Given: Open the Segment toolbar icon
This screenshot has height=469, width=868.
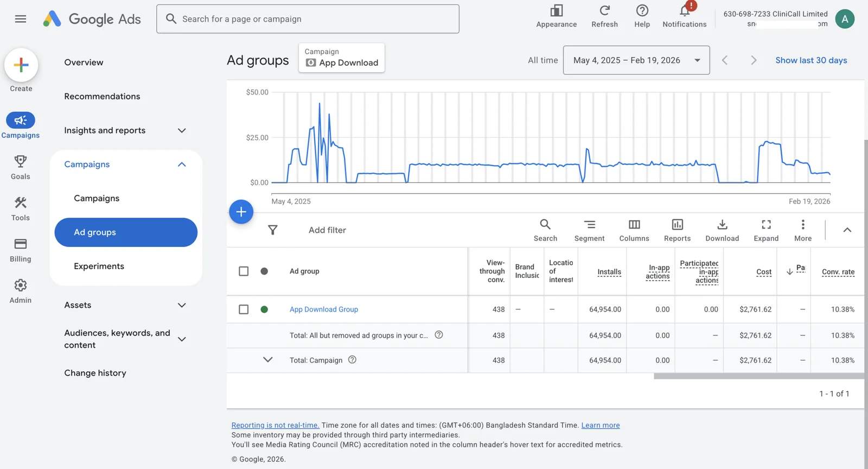Looking at the screenshot, I should click(x=589, y=230).
